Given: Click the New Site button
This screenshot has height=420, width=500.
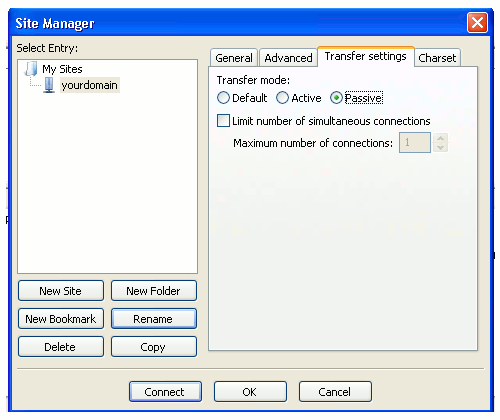Looking at the screenshot, I should [x=61, y=291].
